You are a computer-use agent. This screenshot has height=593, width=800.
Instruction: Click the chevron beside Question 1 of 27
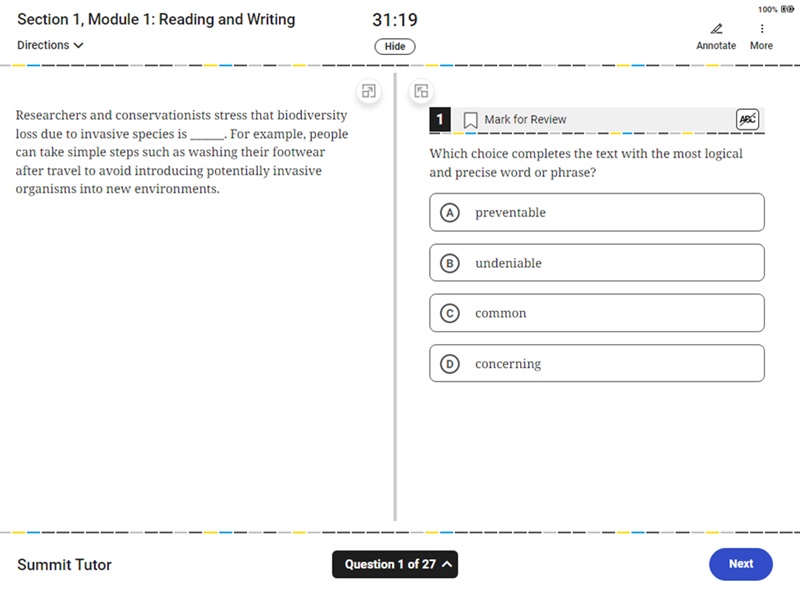click(x=447, y=564)
